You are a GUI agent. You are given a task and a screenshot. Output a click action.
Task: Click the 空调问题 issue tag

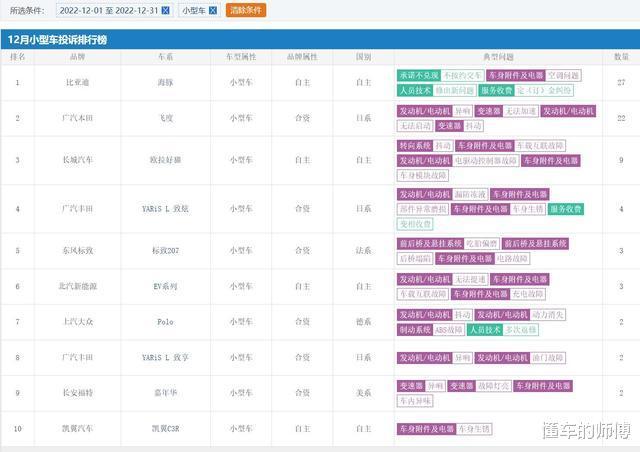click(x=563, y=75)
